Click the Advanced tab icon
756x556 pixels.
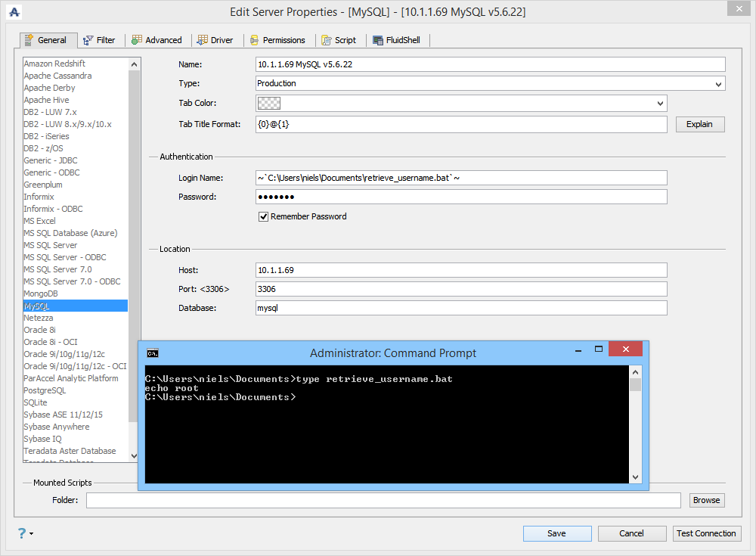pos(136,40)
